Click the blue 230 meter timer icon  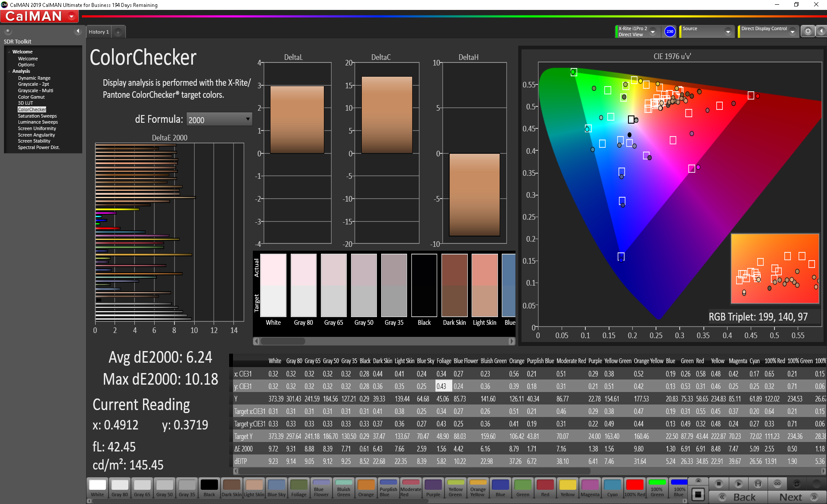pos(670,31)
